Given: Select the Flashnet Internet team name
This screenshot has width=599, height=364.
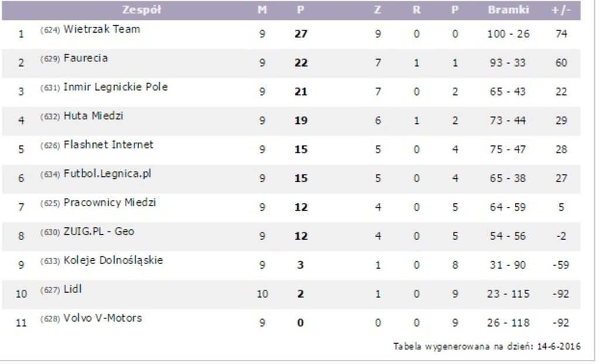Looking at the screenshot, I should coord(108,145).
